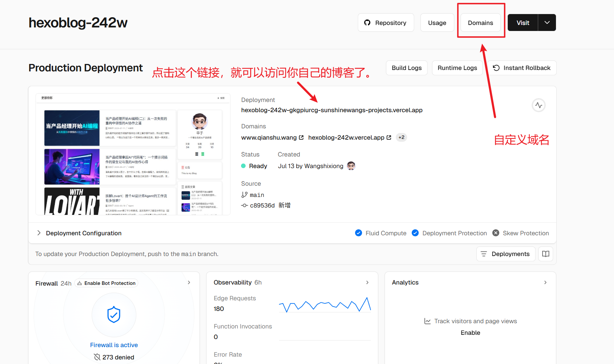Viewport: 614px width, 364px height.
Task: Click the activity pulse icon in deployment card
Action: click(539, 105)
